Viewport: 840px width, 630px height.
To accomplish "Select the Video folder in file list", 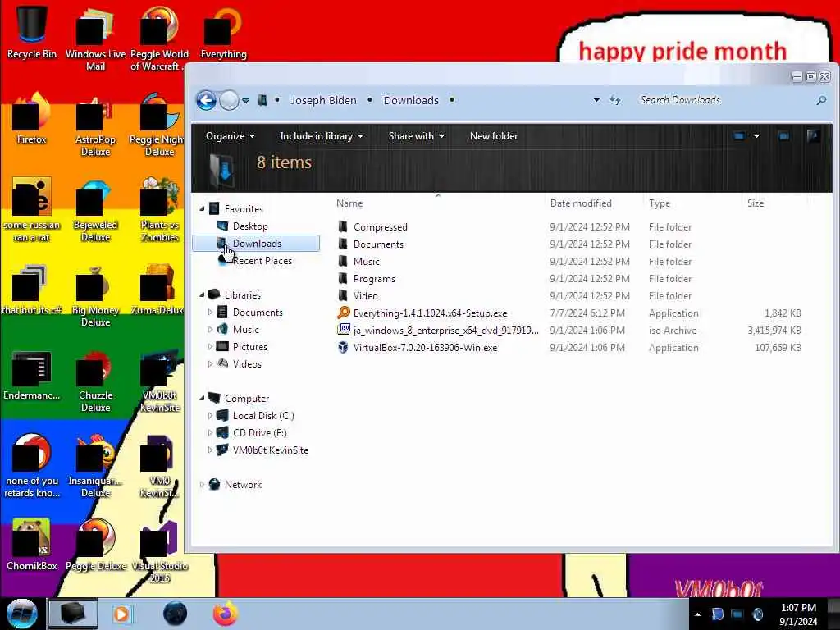I will pos(365,295).
